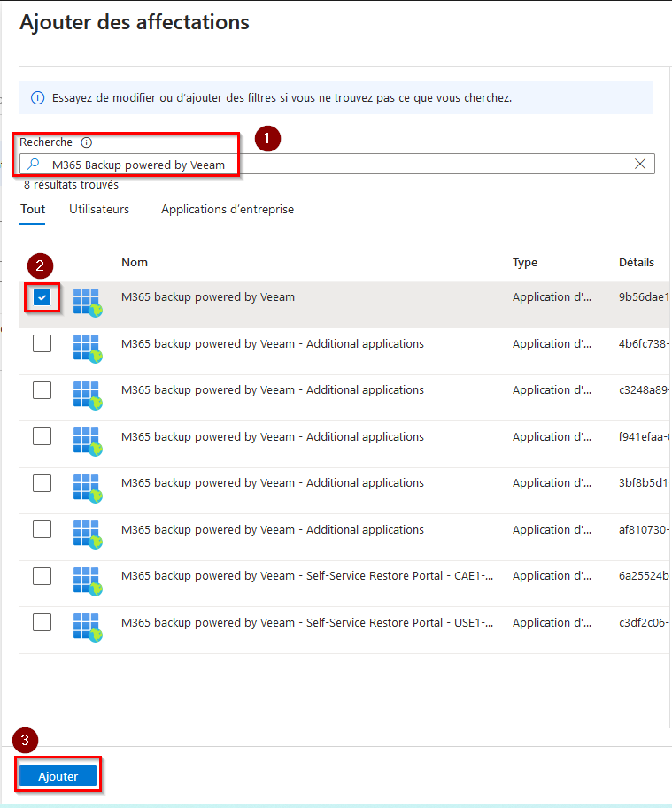
Task: Click the app icon of row 4b6fc738
Action: pyautogui.click(x=88, y=349)
